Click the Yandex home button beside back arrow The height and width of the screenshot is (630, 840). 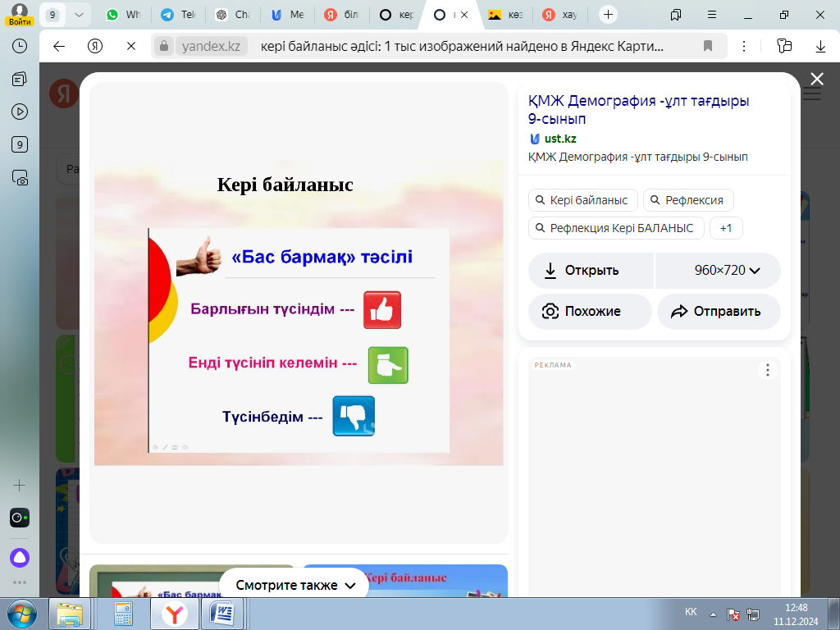tap(95, 47)
